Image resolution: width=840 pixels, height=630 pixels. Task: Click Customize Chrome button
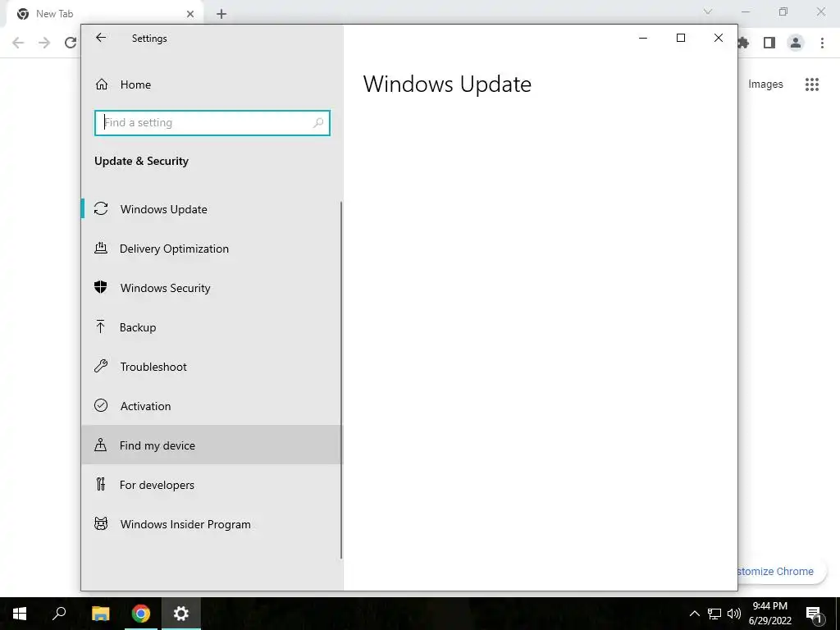(x=781, y=571)
